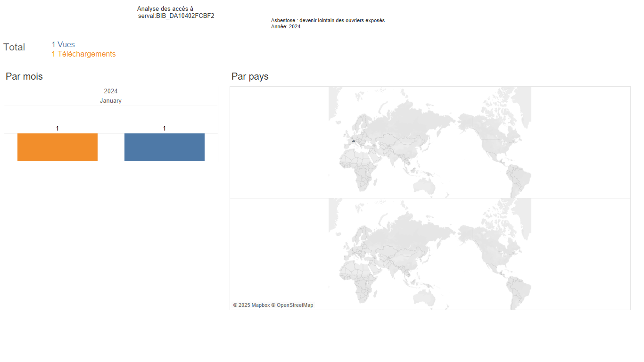Select the "1 Vues" total label
This screenshot has height=362, width=644.
[x=63, y=45]
